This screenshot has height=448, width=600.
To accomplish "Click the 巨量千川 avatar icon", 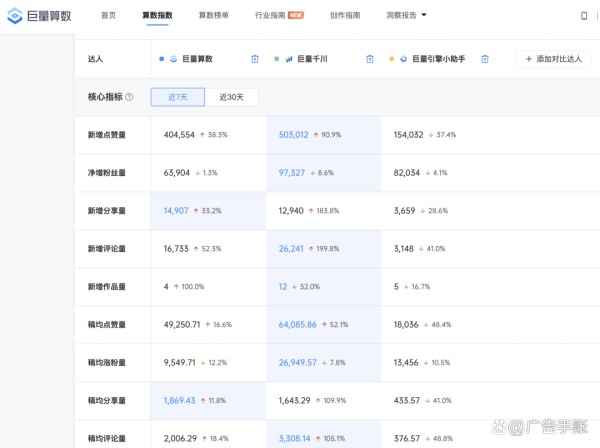I will [289, 59].
